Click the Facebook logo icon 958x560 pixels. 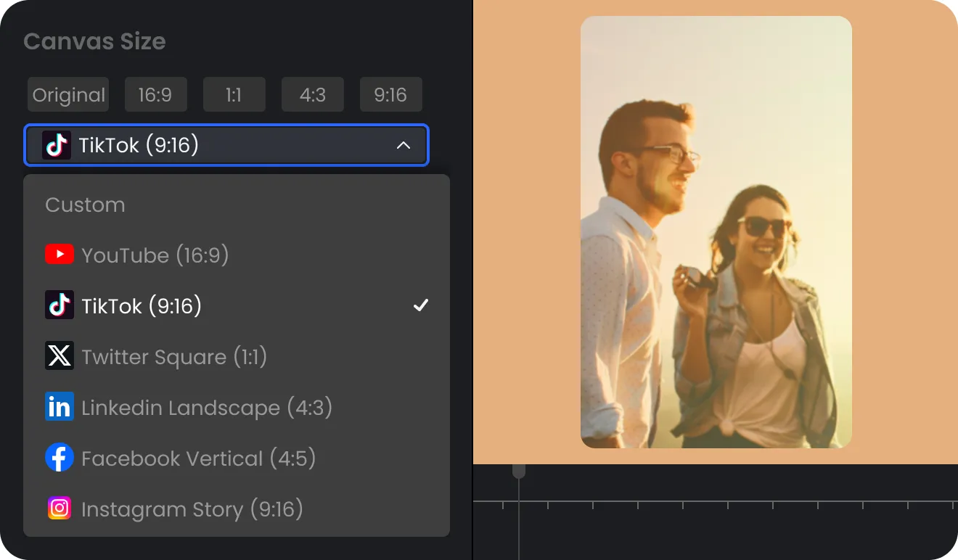[59, 458]
